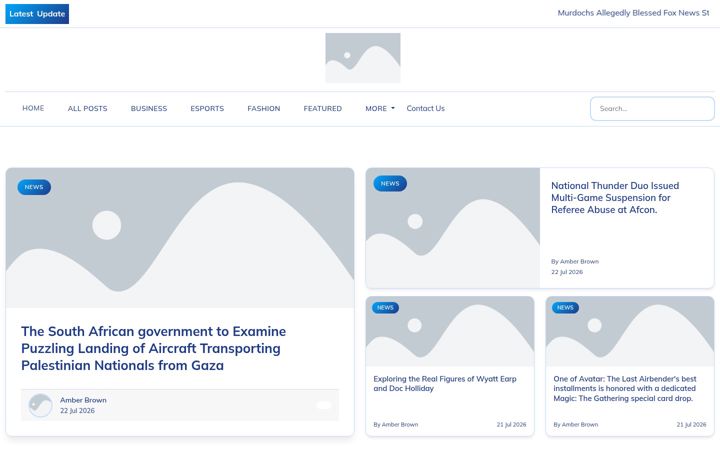Click NEWS tag on Avatar Last Airbender article
Screen dimensions: 720x450
[565, 308]
